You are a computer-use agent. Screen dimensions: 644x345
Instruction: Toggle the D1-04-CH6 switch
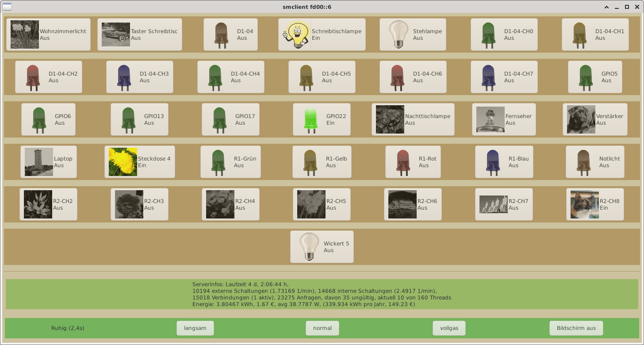pos(413,77)
